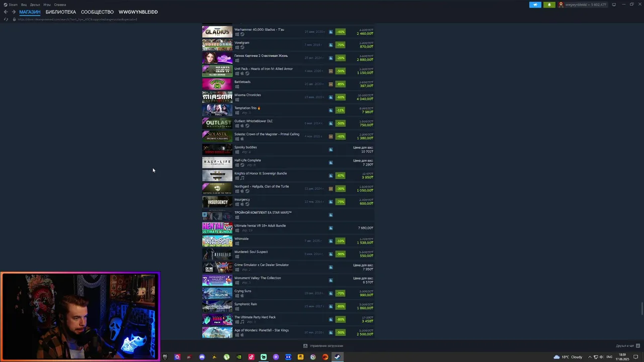This screenshot has height=362, width=644.
Task: Click the page vertical scrollbar thumb
Action: (x=642, y=309)
